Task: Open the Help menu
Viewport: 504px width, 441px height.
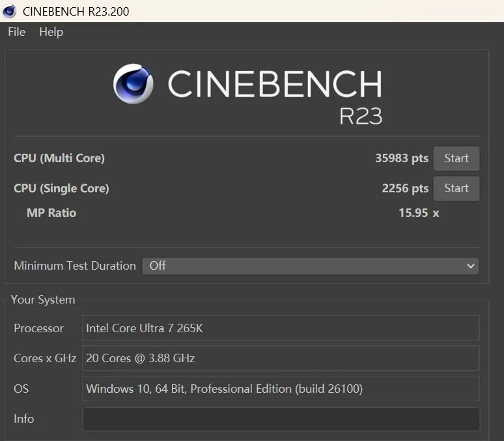Action: coord(51,32)
